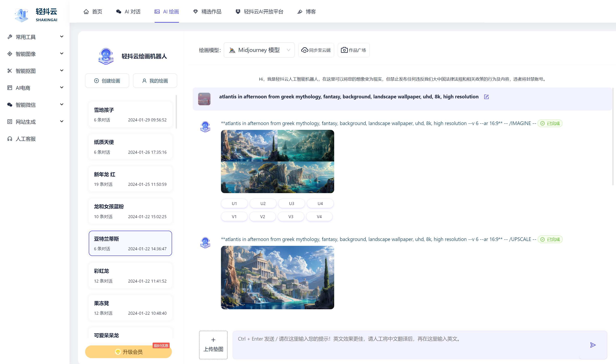Click the person icon in 我的绘画
Image resolution: width=616 pixels, height=364 pixels.
144,81
